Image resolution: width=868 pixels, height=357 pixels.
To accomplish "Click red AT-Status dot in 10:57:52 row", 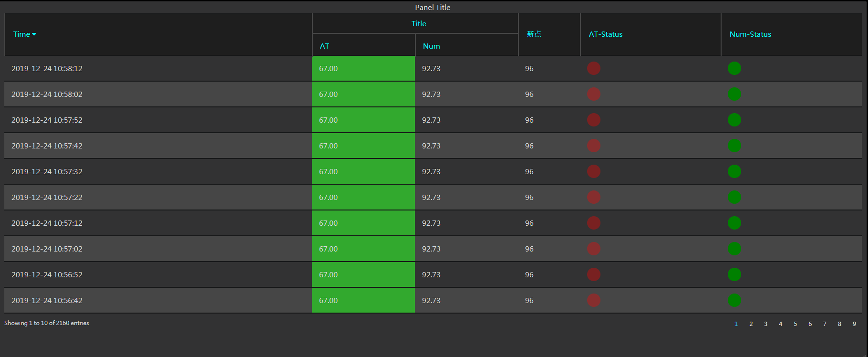I will tap(594, 120).
